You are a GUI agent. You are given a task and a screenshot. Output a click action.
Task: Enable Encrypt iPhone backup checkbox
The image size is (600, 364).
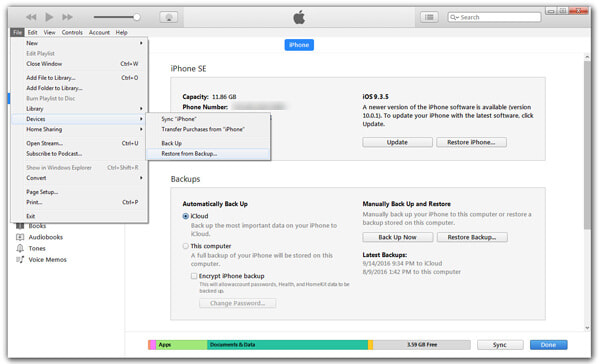pyautogui.click(x=194, y=276)
